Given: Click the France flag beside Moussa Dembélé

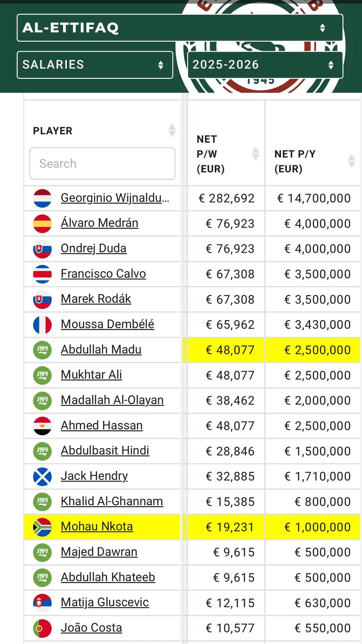Looking at the screenshot, I should [42, 325].
